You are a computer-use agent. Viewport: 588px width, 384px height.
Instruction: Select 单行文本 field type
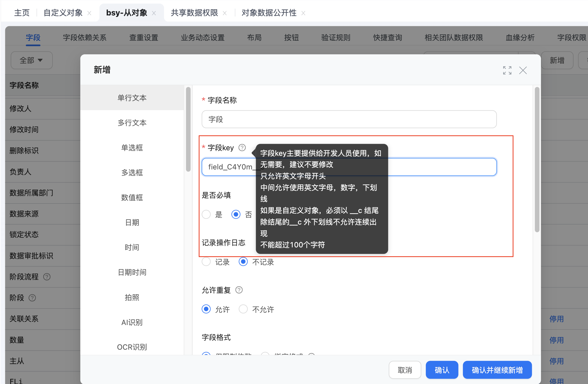132,98
